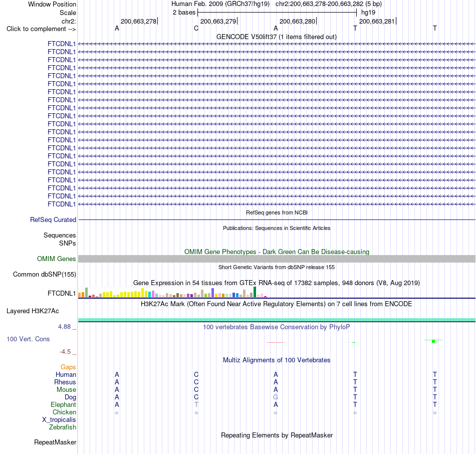Click the mismatched pale 'T' in Elephant row

(196, 404)
